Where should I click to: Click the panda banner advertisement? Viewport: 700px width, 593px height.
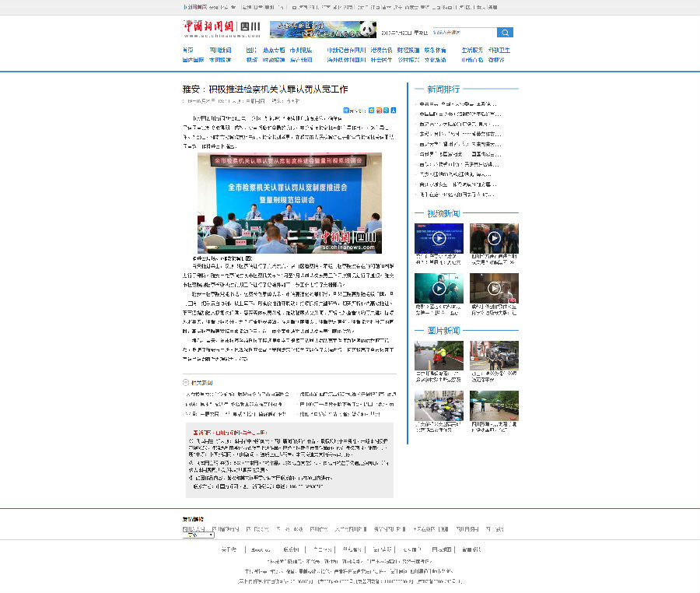click(317, 30)
